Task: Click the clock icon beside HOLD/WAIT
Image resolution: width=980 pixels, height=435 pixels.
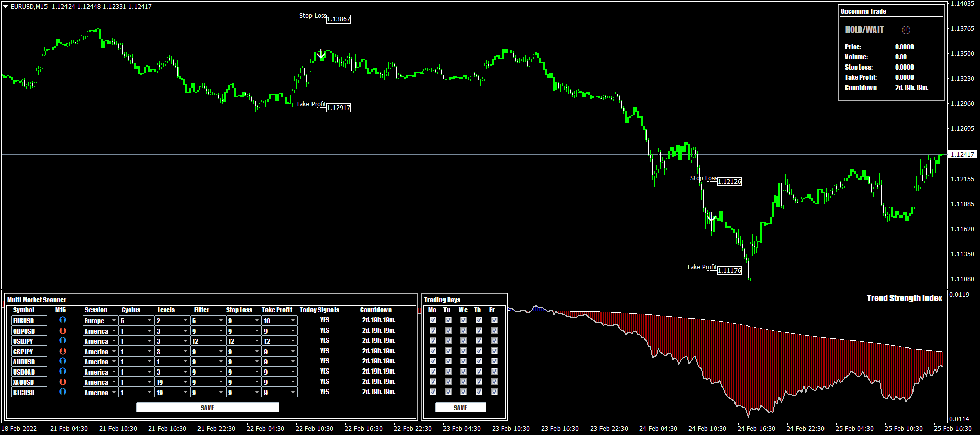Action: point(906,30)
